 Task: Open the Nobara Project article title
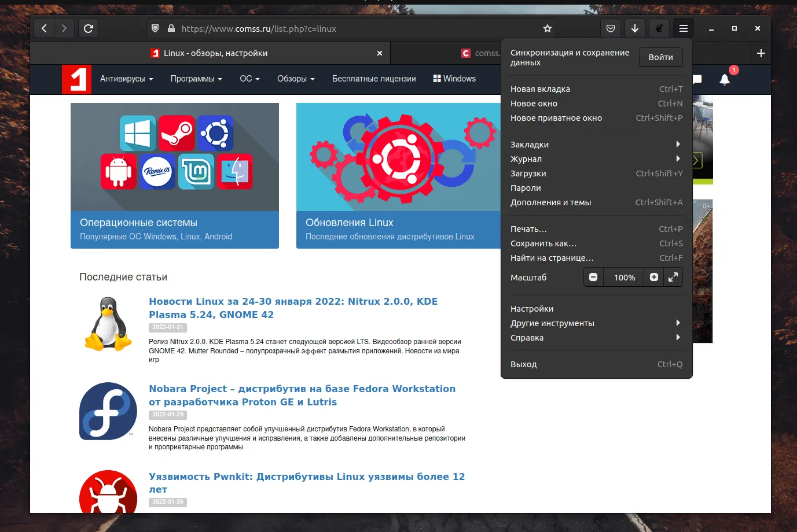[x=302, y=396]
